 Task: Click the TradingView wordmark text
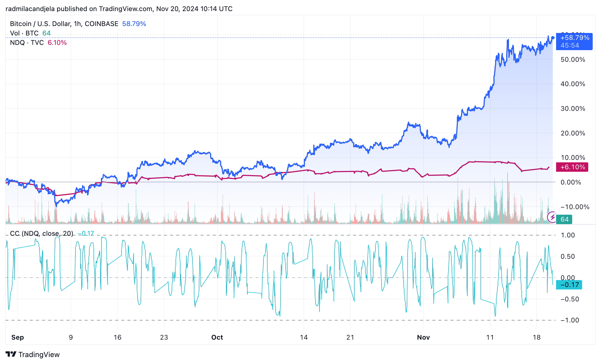tap(39, 355)
